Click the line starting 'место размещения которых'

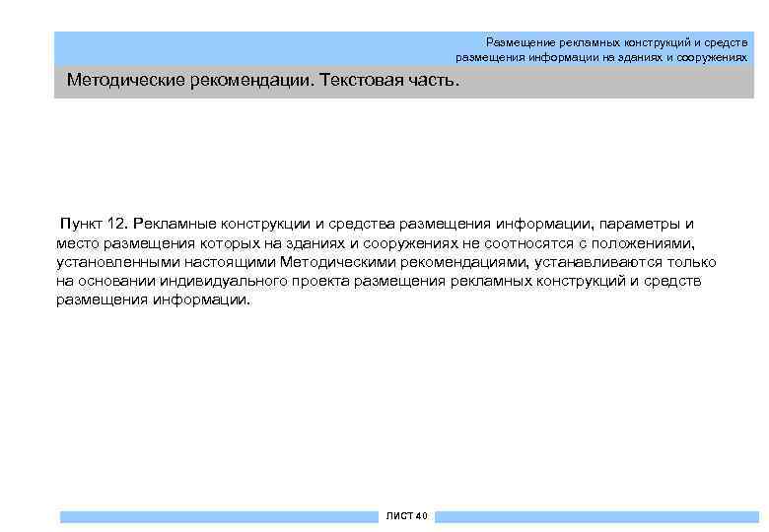pyautogui.click(x=376, y=243)
